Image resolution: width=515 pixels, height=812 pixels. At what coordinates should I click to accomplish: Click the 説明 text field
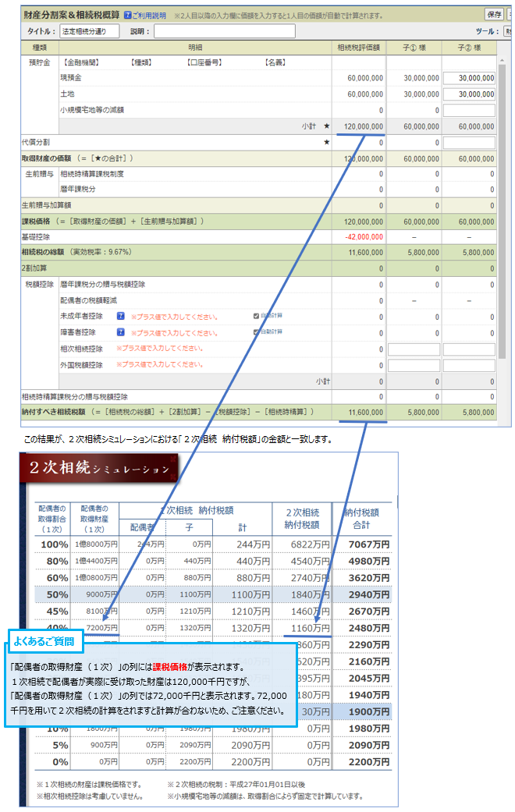pyautogui.click(x=224, y=31)
